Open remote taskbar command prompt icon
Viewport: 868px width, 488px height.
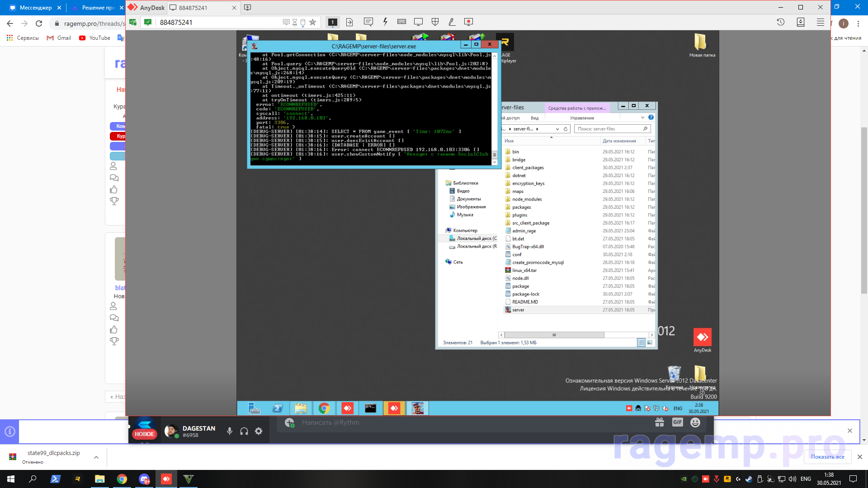371,408
